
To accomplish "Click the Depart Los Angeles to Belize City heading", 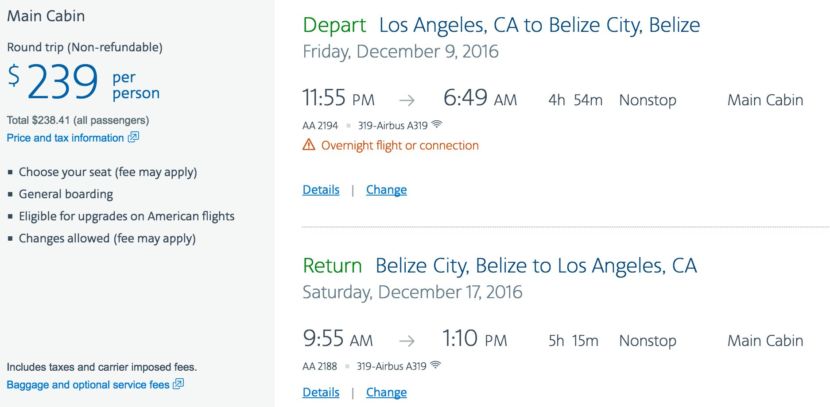I will (500, 25).
